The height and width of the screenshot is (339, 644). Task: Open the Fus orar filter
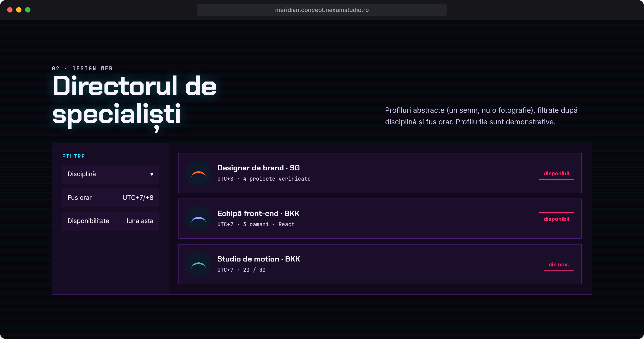110,197
